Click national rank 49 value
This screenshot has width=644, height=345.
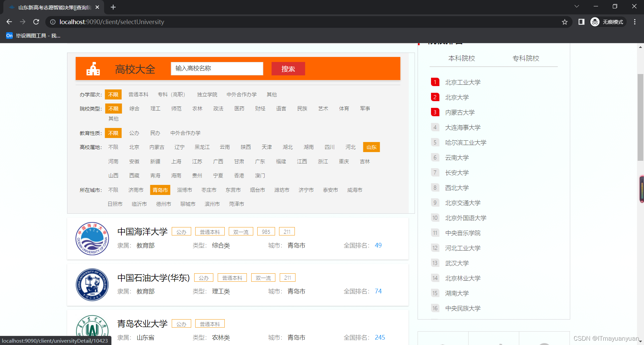(378, 245)
